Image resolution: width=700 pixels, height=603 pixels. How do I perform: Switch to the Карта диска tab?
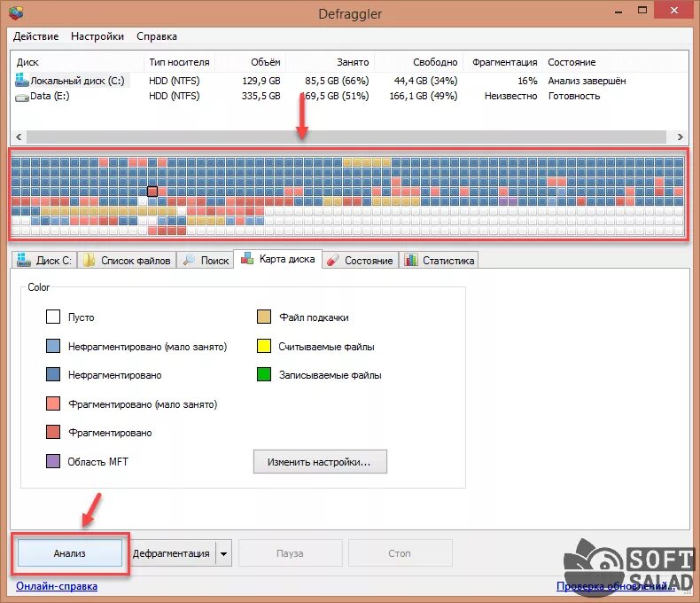(x=277, y=259)
